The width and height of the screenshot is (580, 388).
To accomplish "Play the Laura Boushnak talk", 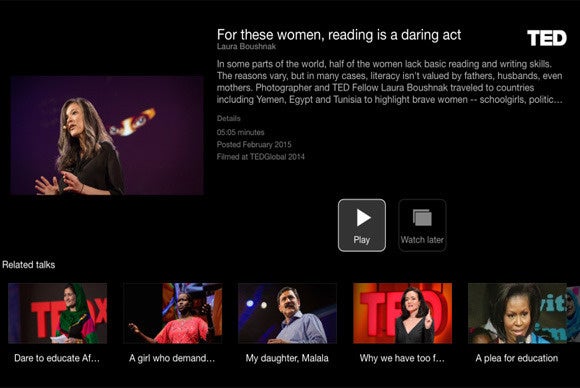I will [x=361, y=225].
